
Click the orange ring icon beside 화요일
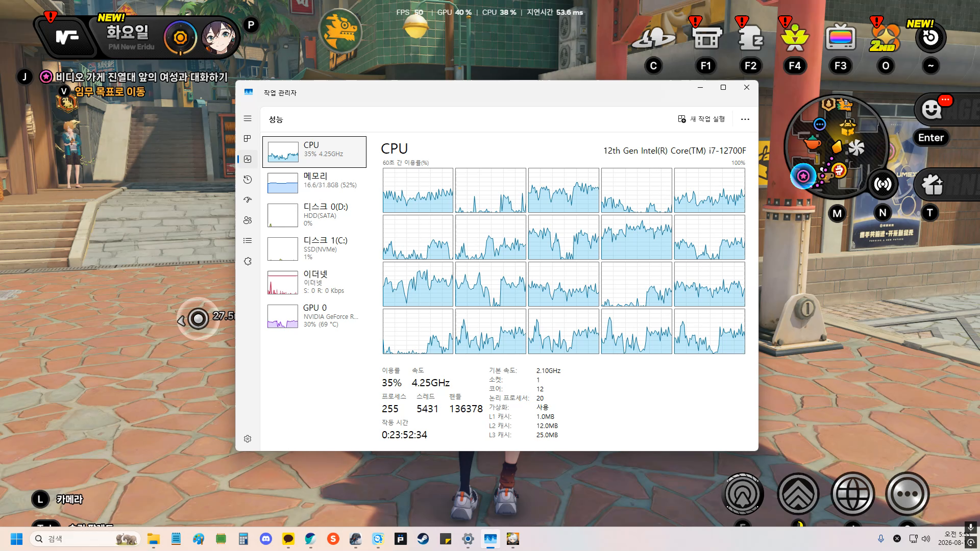(x=180, y=38)
